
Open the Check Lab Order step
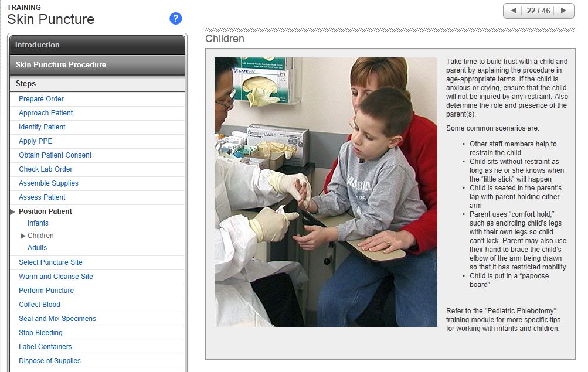point(46,169)
